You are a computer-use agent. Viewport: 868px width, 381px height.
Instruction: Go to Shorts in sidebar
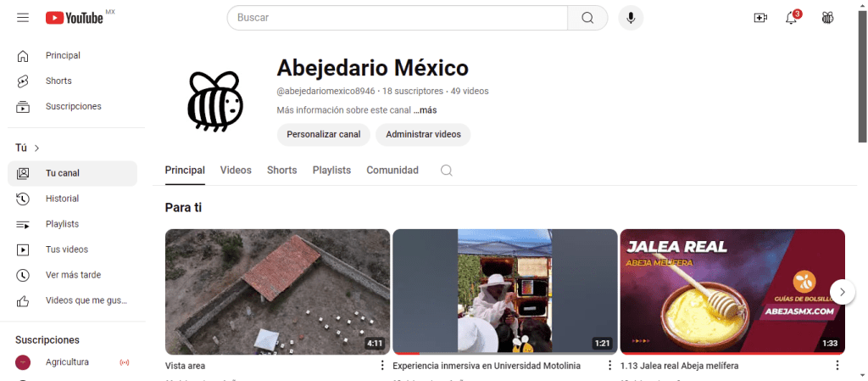click(x=58, y=81)
